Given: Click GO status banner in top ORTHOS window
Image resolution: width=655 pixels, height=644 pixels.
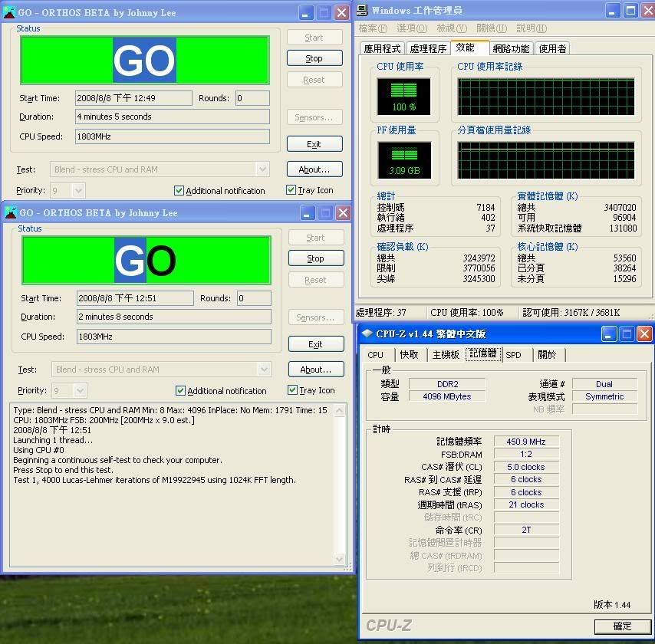Looking at the screenshot, I should coord(144,60).
